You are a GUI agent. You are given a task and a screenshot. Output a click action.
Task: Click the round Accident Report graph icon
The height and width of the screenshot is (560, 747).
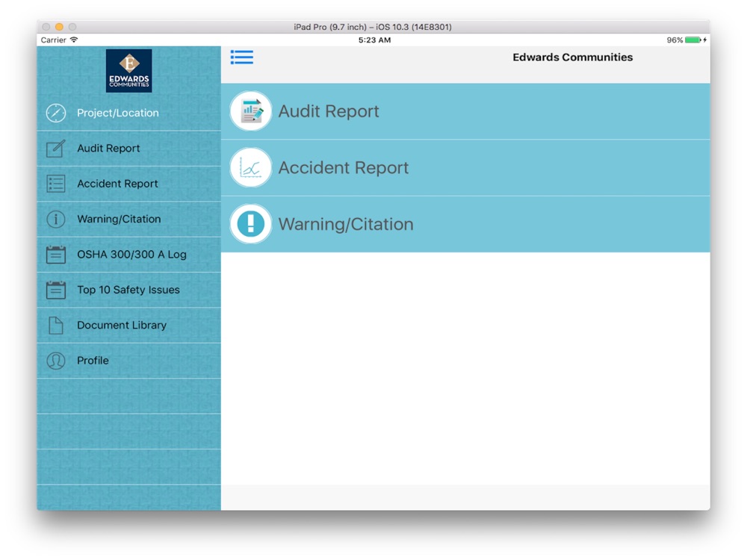(250, 167)
